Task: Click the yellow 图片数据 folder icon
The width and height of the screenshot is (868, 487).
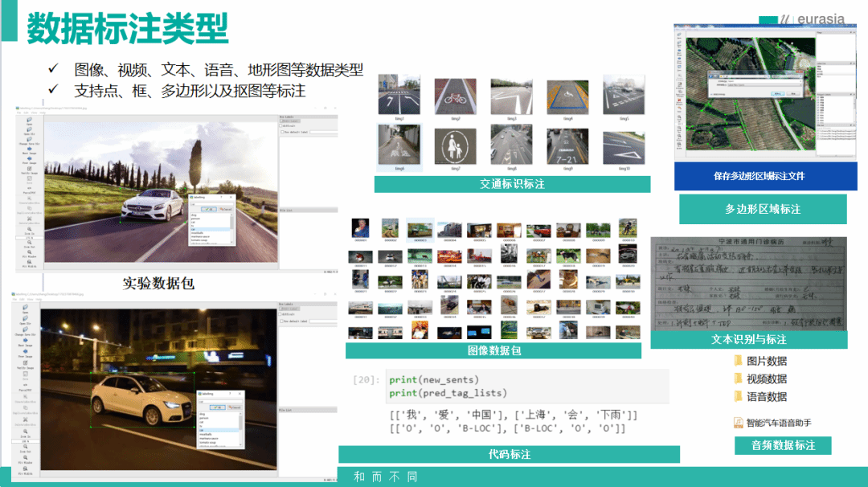Action: coord(738,361)
